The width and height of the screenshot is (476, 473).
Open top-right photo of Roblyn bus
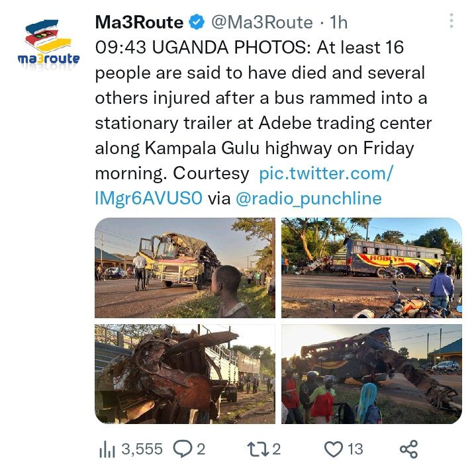click(x=371, y=268)
